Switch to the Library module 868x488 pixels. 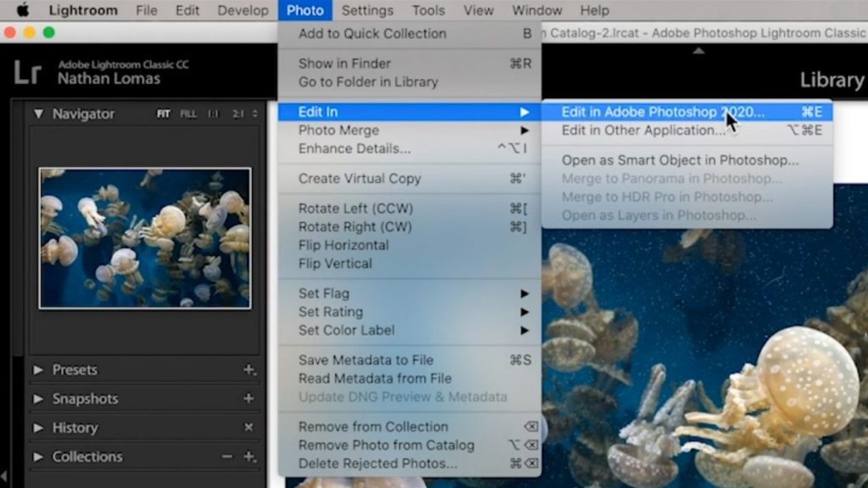coord(832,80)
